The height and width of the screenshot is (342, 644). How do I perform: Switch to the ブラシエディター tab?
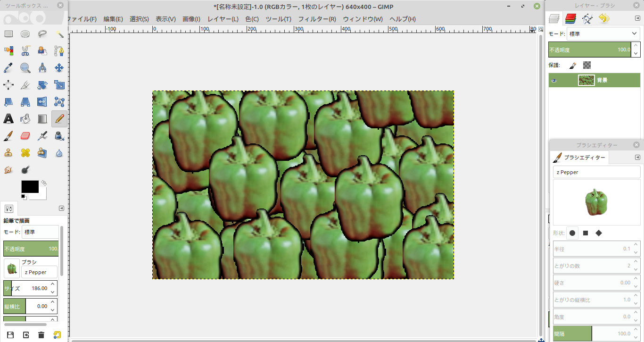coord(580,158)
